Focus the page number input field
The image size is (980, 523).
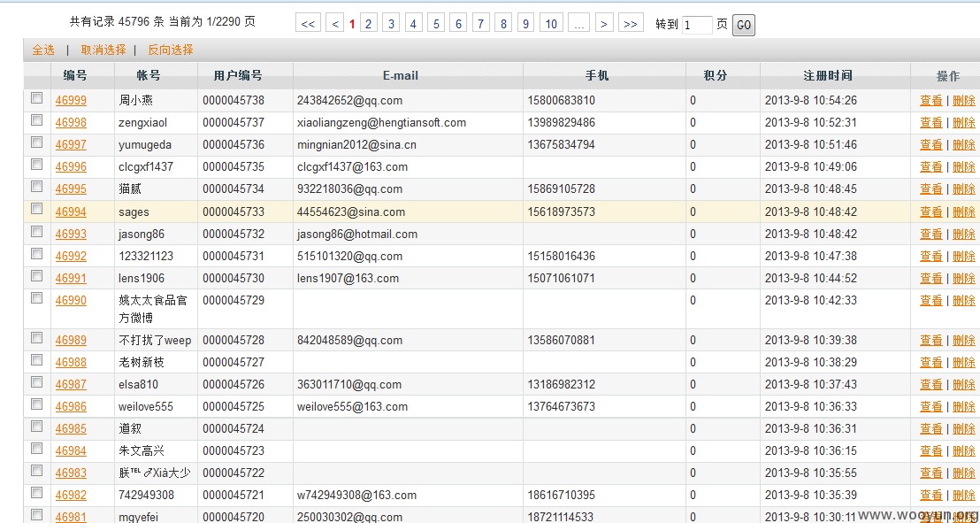pyautogui.click(x=697, y=25)
